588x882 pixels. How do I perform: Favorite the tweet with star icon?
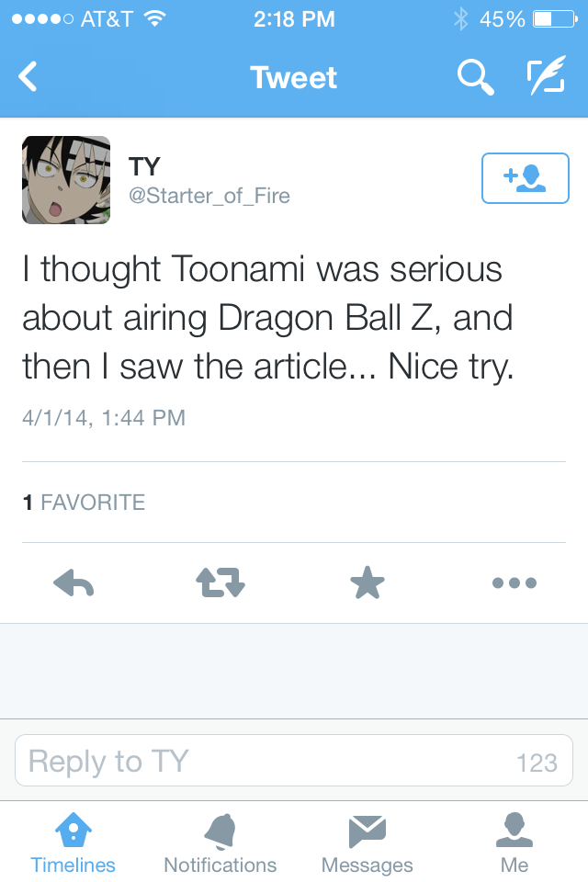point(367,582)
